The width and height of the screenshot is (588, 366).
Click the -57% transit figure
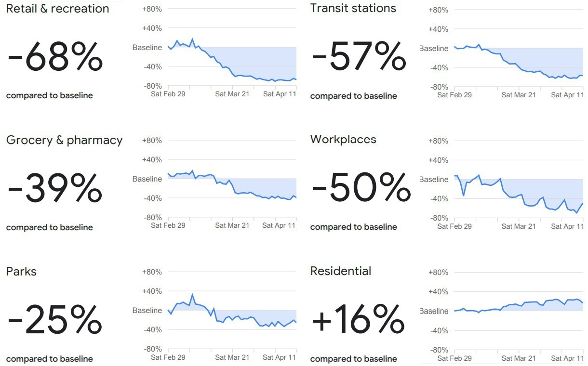359,58
